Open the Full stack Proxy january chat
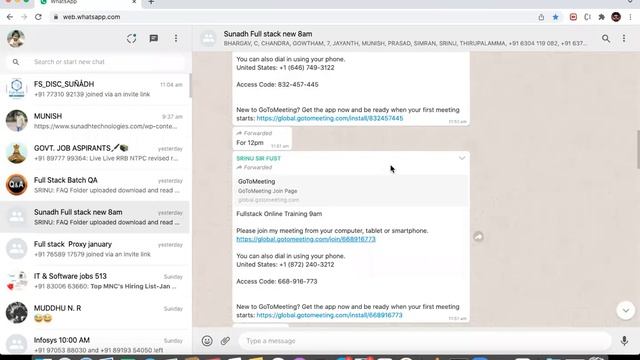Screen dimensions: 640x360 [95, 249]
